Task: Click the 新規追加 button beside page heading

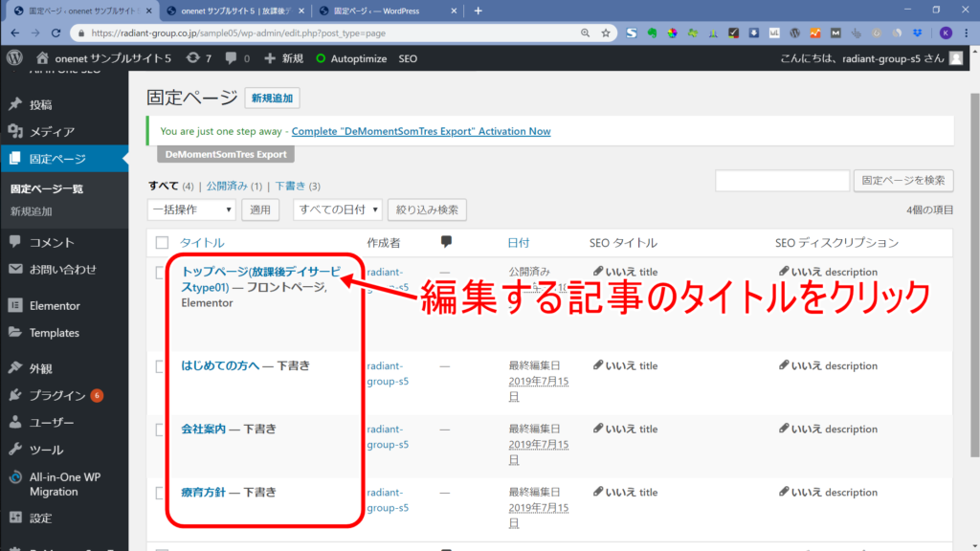Action: 273,98
